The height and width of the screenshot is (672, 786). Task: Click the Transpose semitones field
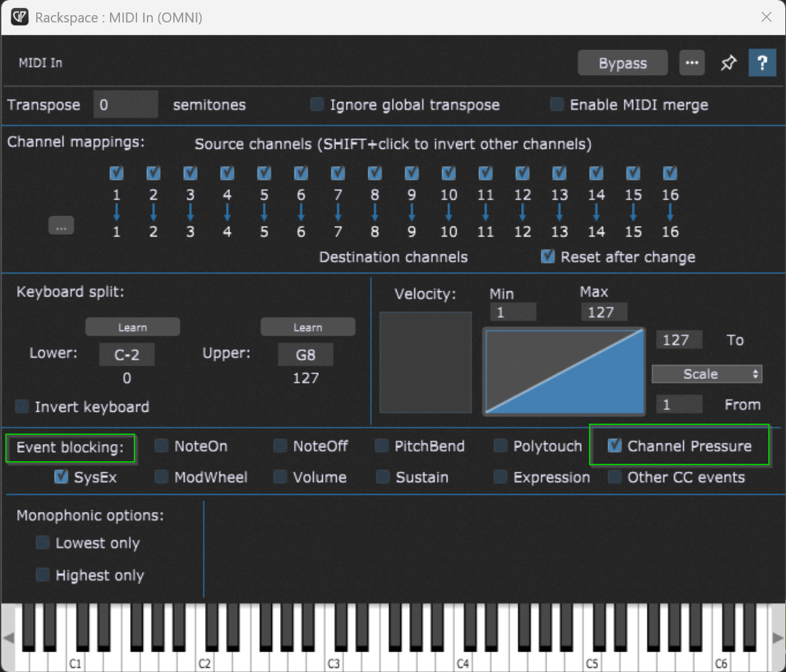pyautogui.click(x=126, y=104)
